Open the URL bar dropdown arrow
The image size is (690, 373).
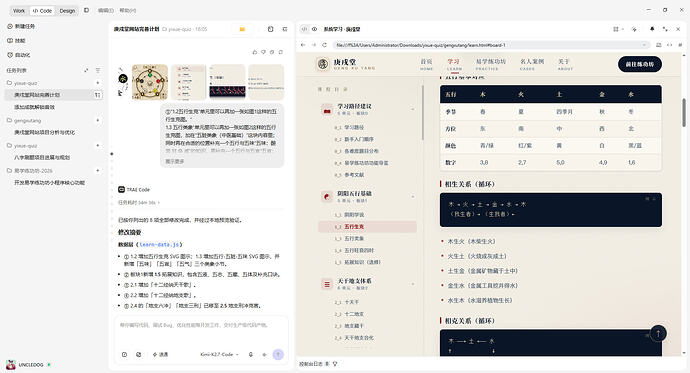(644, 45)
